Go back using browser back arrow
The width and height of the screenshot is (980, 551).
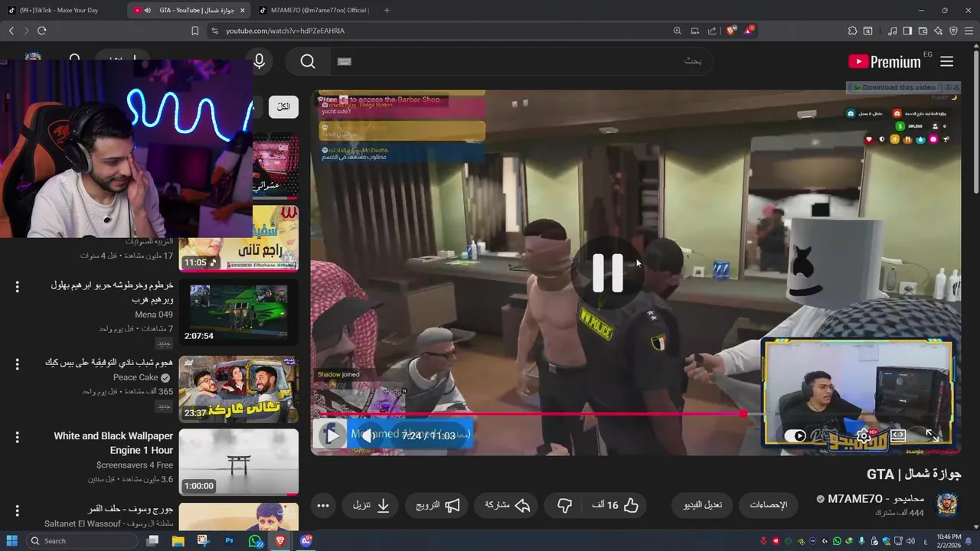[11, 31]
